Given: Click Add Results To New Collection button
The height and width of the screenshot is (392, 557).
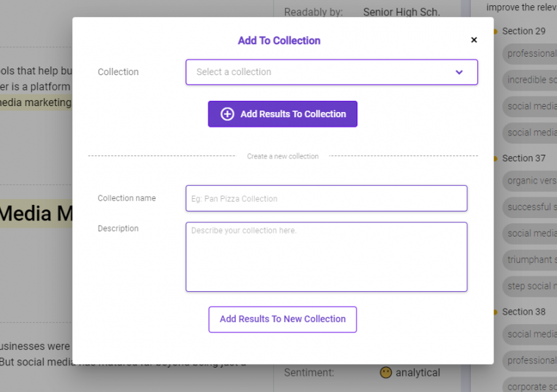Looking at the screenshot, I should [282, 320].
